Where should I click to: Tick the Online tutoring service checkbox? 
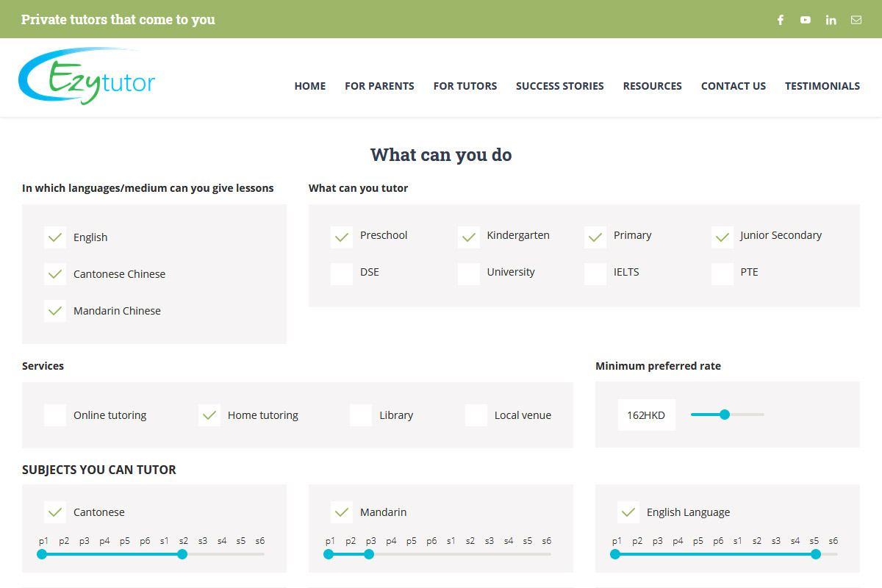[55, 415]
